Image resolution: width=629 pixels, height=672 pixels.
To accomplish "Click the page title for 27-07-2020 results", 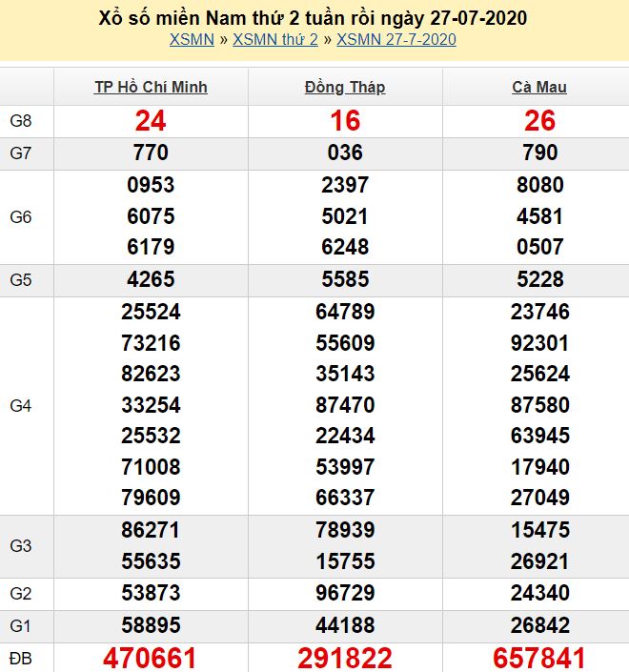I will pyautogui.click(x=313, y=18).
